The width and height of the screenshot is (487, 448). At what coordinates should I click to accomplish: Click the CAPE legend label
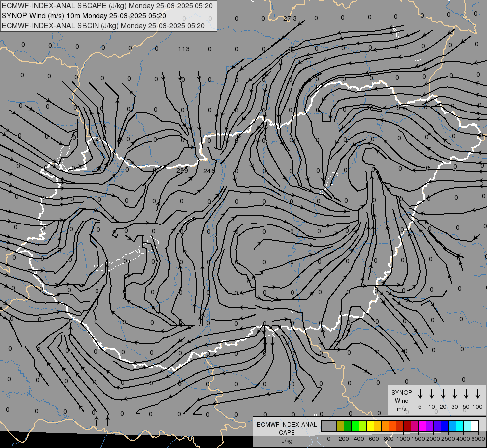[287, 433]
